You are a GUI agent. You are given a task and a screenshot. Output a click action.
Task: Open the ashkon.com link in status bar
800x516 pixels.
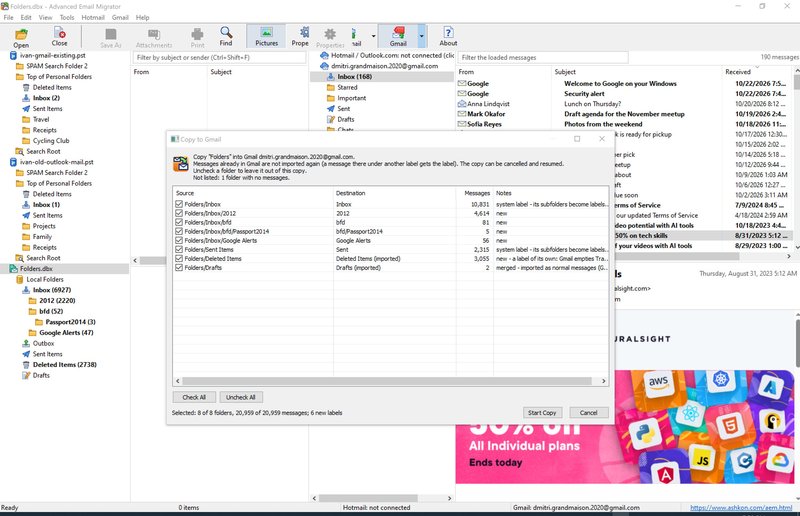point(741,507)
